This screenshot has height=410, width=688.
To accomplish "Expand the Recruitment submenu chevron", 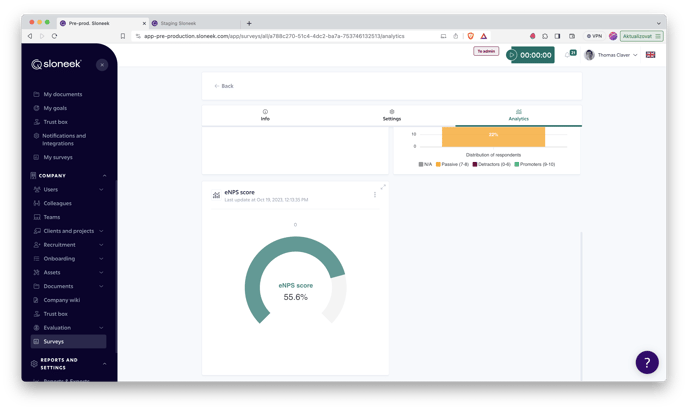I will [x=101, y=245].
